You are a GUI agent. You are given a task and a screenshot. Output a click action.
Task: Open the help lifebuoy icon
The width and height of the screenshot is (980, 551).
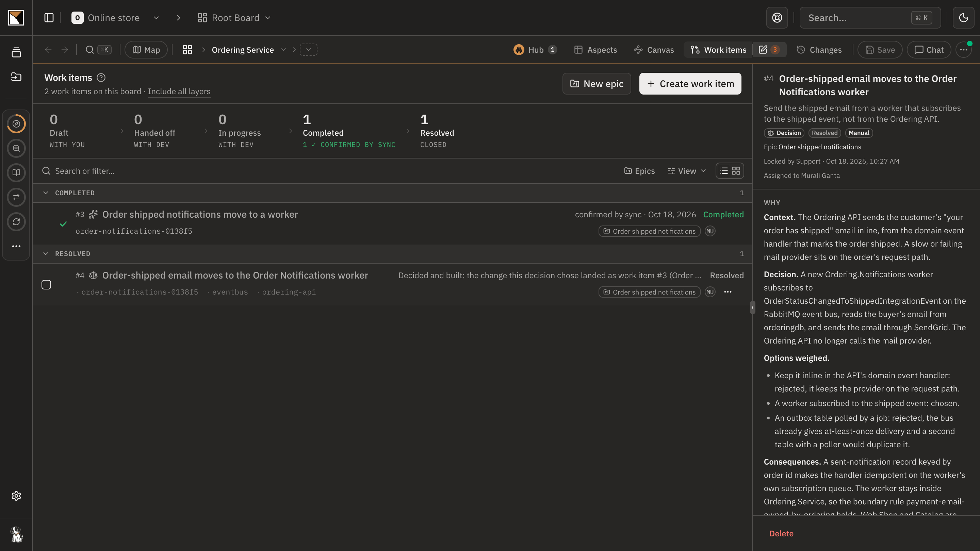pos(777,18)
